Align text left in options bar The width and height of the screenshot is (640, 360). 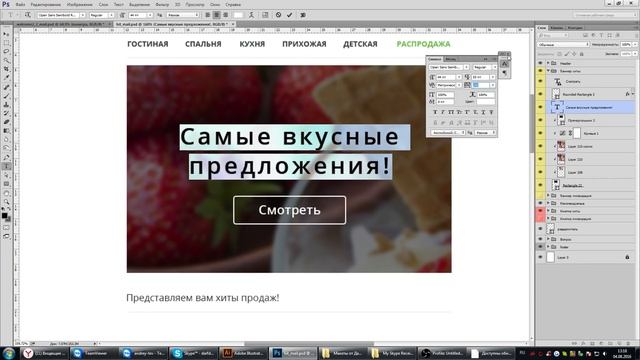208,15
